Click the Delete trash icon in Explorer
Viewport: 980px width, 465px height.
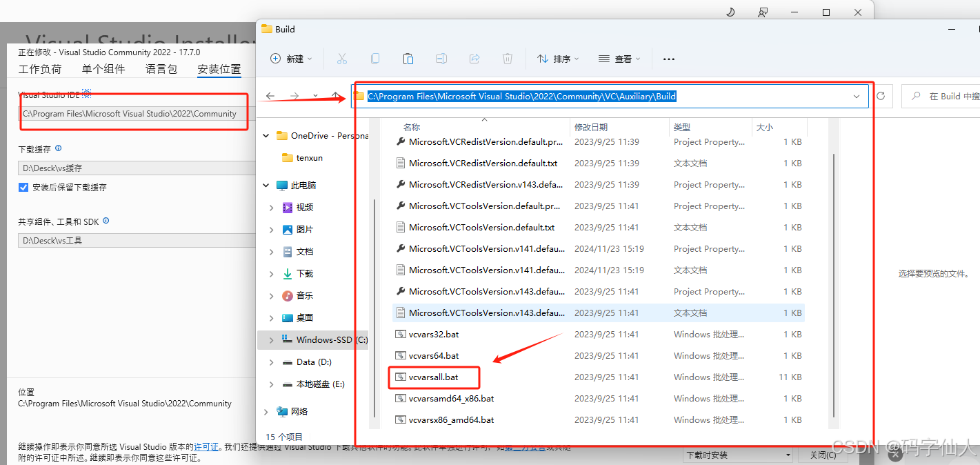click(x=508, y=59)
